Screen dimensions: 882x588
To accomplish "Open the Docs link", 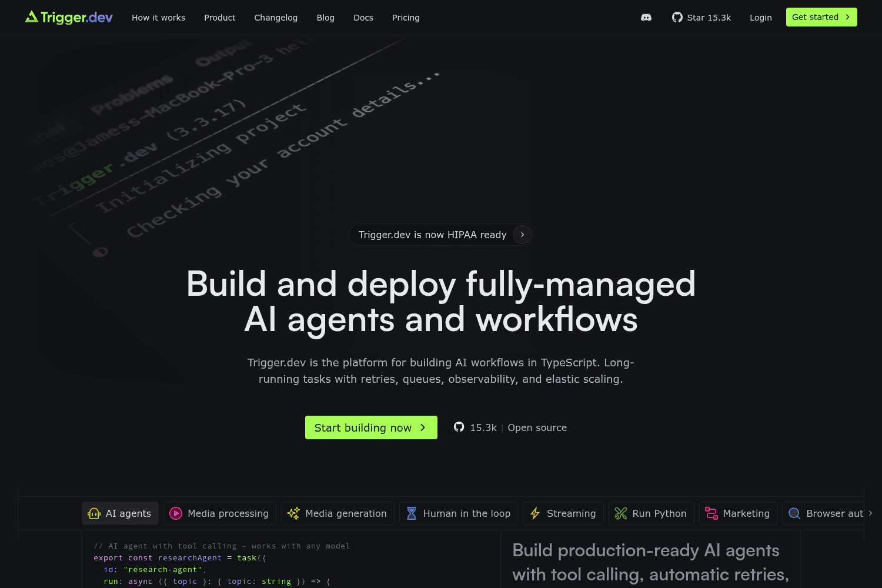I will [x=363, y=18].
